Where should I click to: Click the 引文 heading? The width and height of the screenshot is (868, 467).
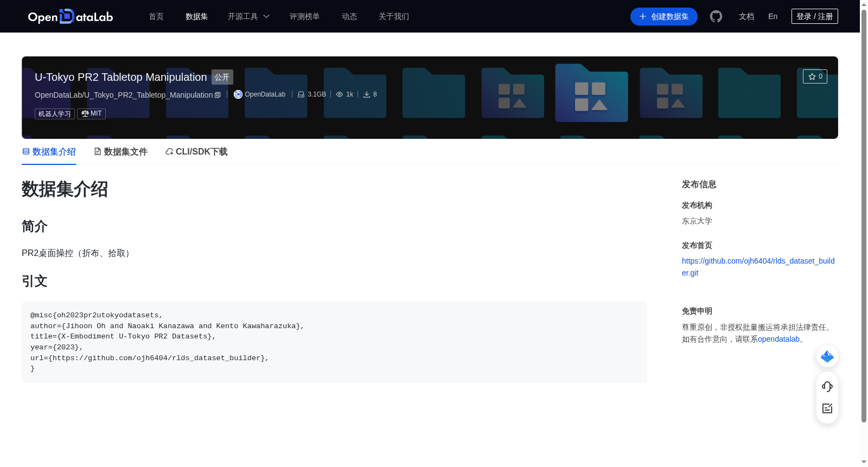coord(35,281)
